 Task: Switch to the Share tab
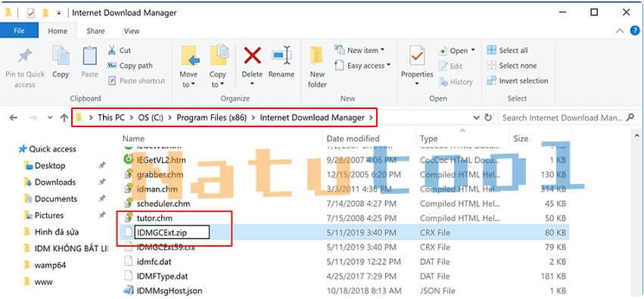[95, 31]
